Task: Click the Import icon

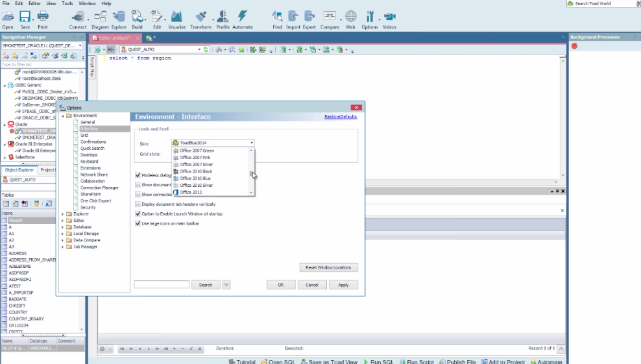Action: click(x=293, y=17)
